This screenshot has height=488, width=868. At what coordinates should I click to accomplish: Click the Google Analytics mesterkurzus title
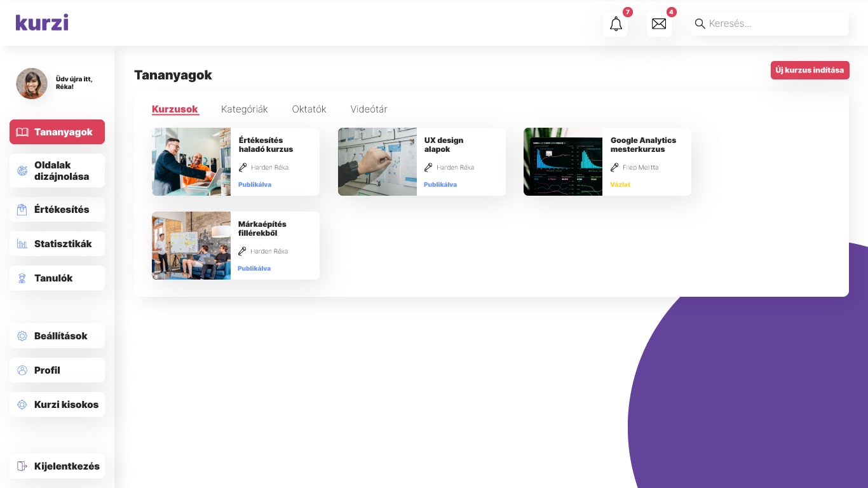tap(643, 145)
